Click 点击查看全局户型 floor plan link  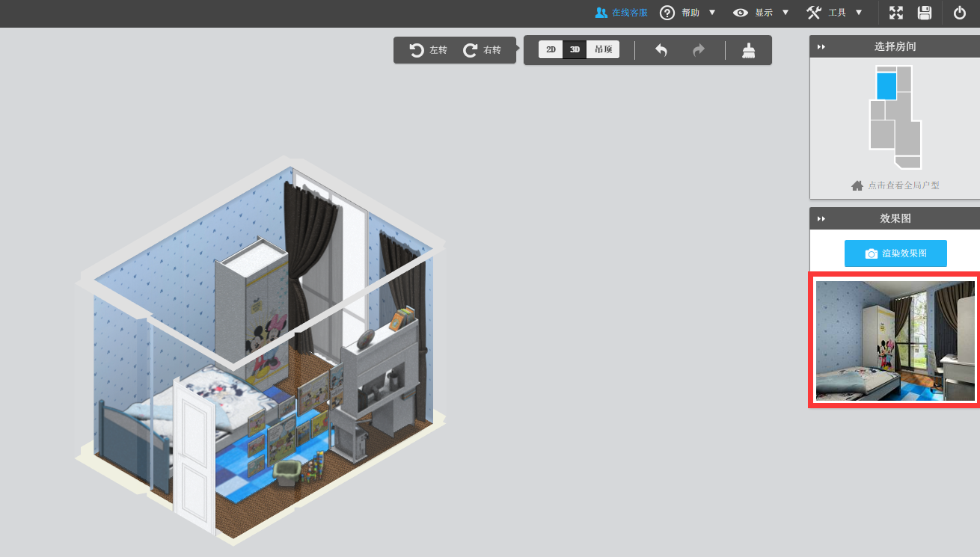pyautogui.click(x=895, y=185)
